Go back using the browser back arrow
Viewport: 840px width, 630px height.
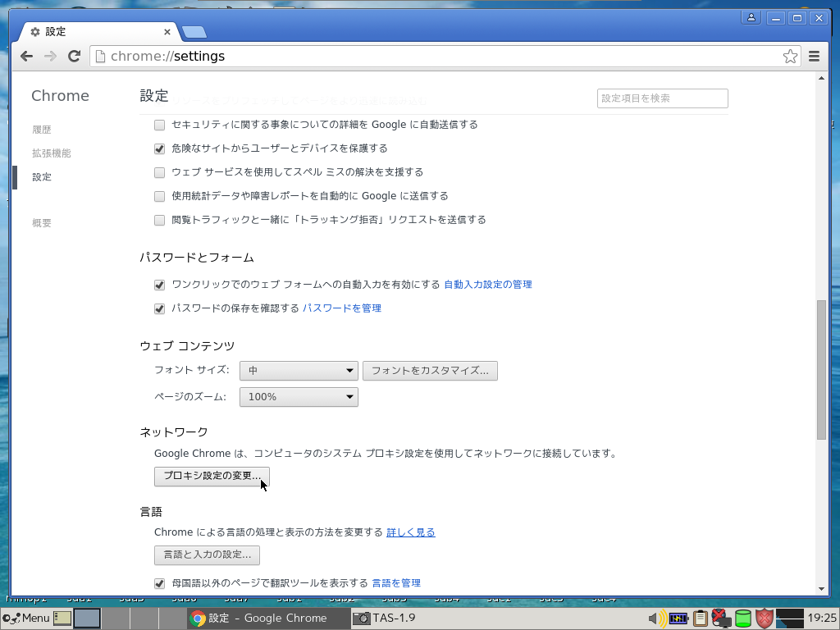tap(26, 57)
